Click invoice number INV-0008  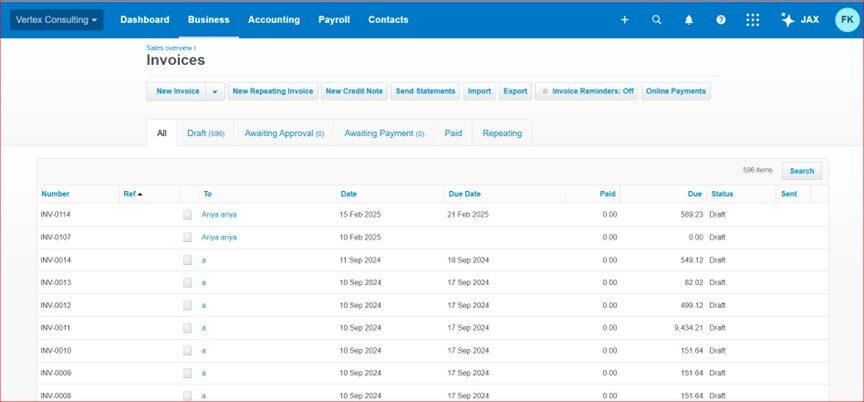point(56,395)
